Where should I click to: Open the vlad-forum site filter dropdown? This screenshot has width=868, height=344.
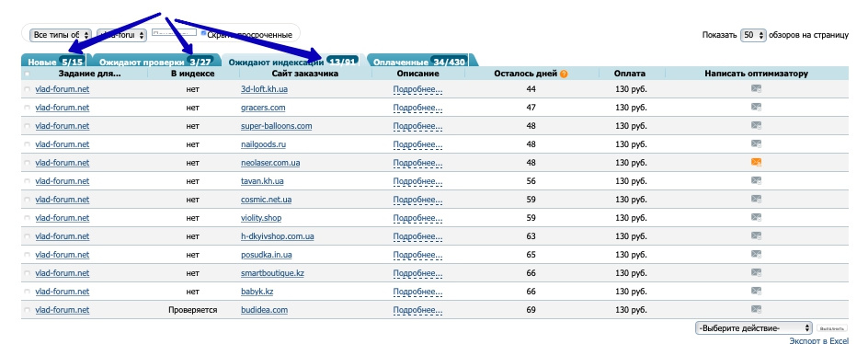121,35
